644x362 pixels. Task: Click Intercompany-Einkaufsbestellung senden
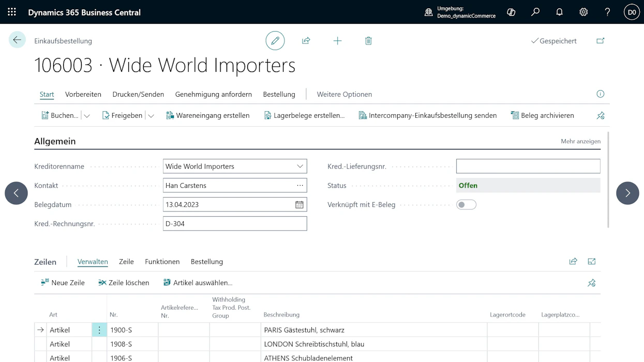click(427, 115)
